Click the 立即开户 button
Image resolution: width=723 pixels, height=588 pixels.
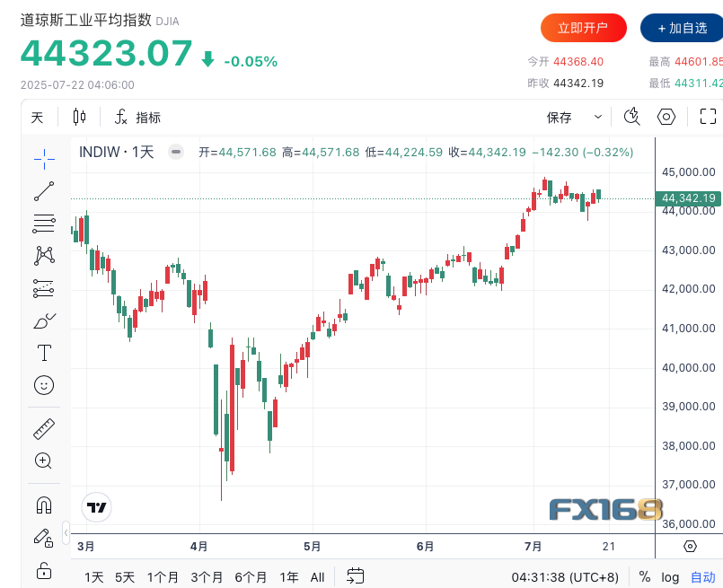[583, 28]
